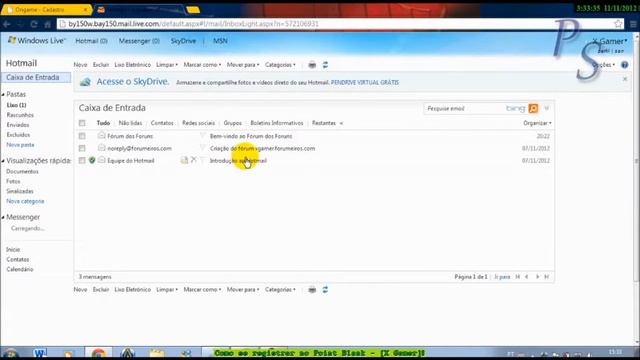Click Nova categoria link
The height and width of the screenshot is (360, 640).
[25, 201]
